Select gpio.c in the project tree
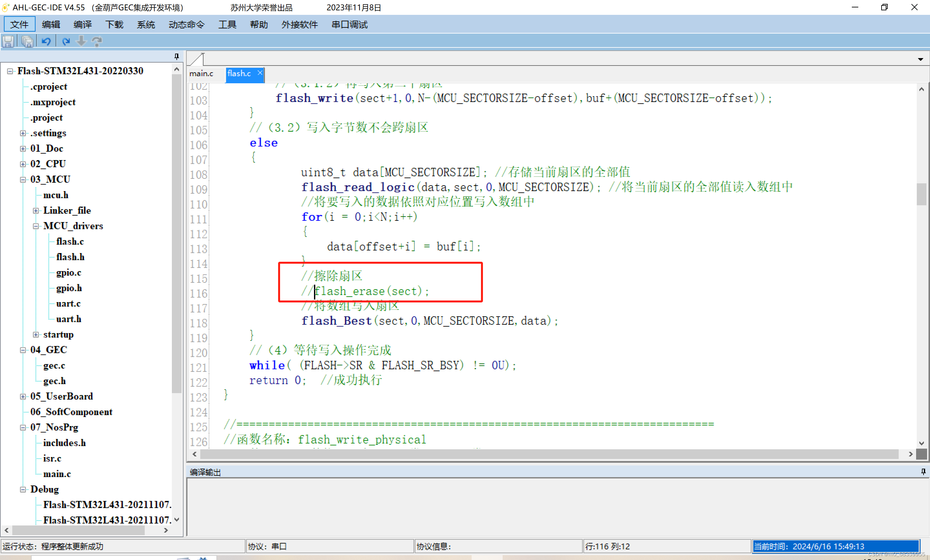Screen dimensions: 930x560 pyautogui.click(x=68, y=272)
